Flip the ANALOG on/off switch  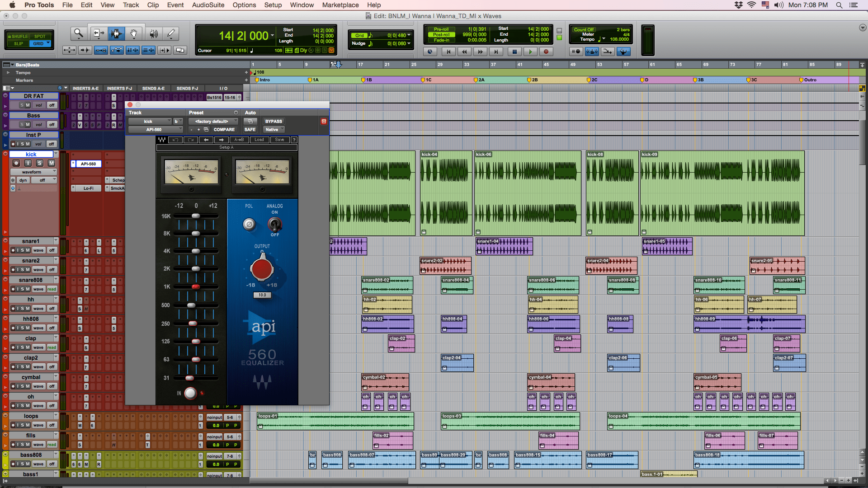274,224
